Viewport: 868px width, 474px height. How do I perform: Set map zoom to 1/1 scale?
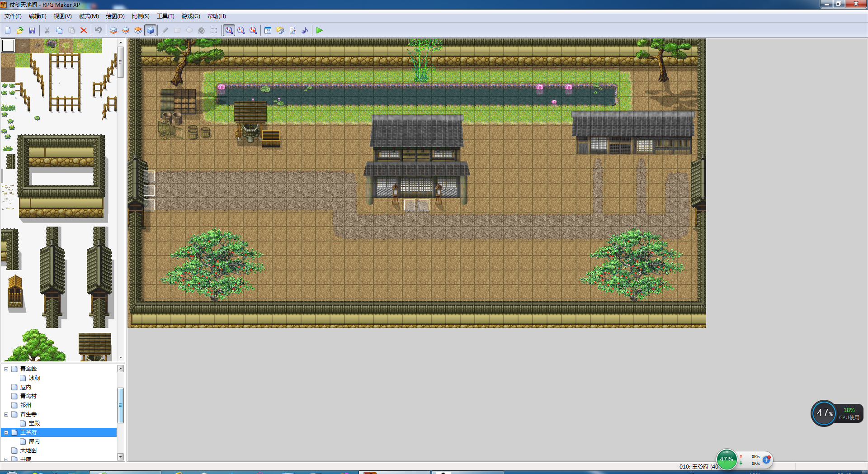pos(229,30)
